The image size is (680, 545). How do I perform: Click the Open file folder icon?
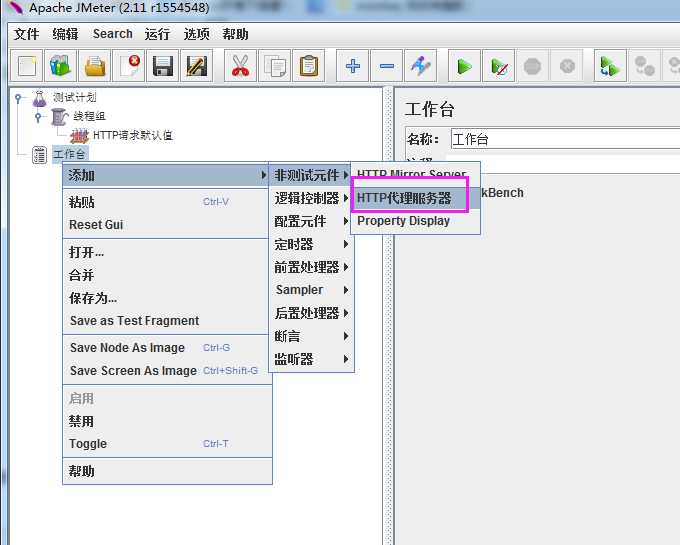(x=95, y=66)
